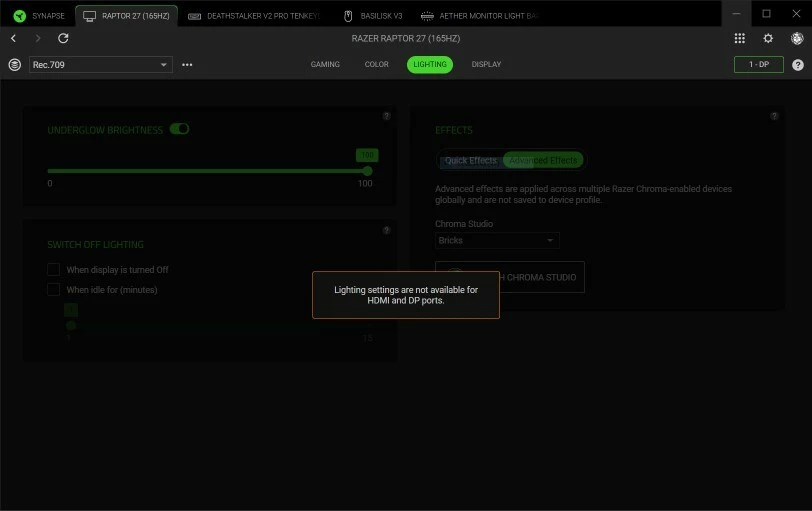812x511 pixels.
Task: Click the Razer Raptor 27 (165Hz) title
Action: (x=406, y=38)
